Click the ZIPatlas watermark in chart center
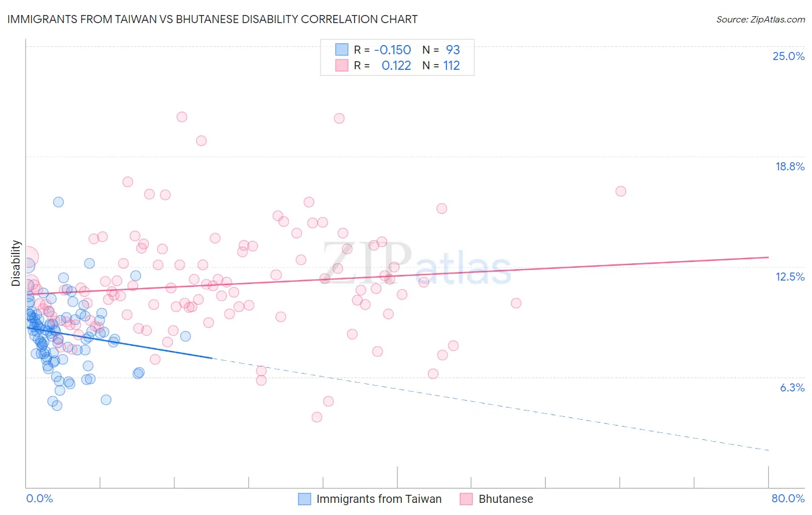 (416, 264)
